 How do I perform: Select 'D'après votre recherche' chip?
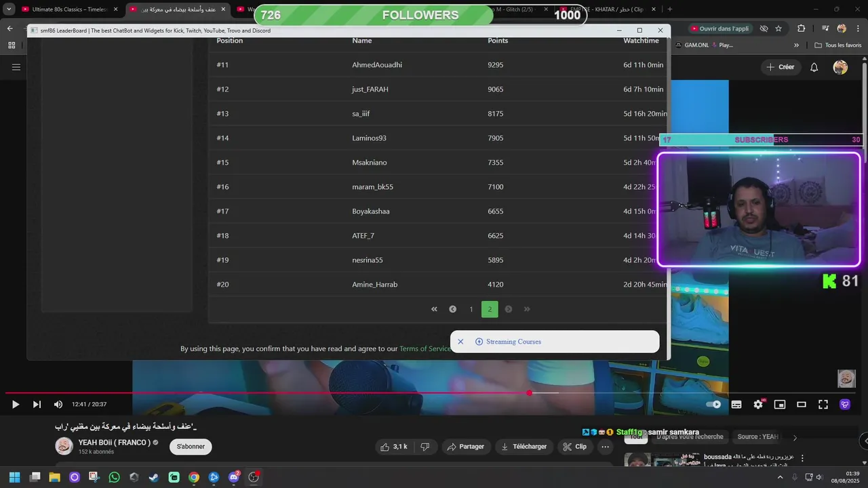(690, 437)
